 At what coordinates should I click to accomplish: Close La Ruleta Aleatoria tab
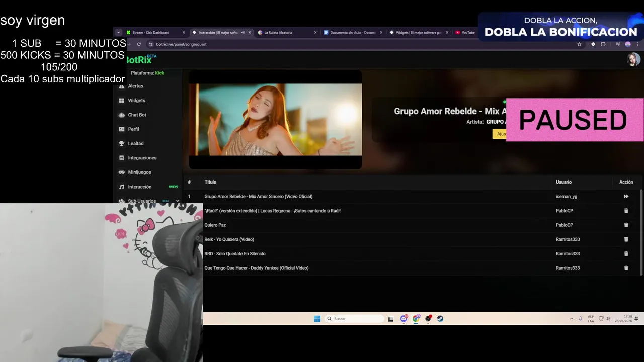[315, 33]
